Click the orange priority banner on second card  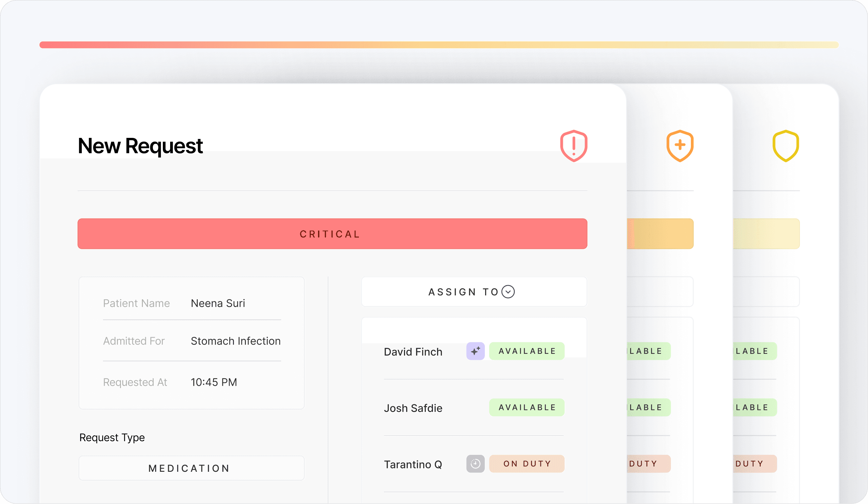(660, 234)
